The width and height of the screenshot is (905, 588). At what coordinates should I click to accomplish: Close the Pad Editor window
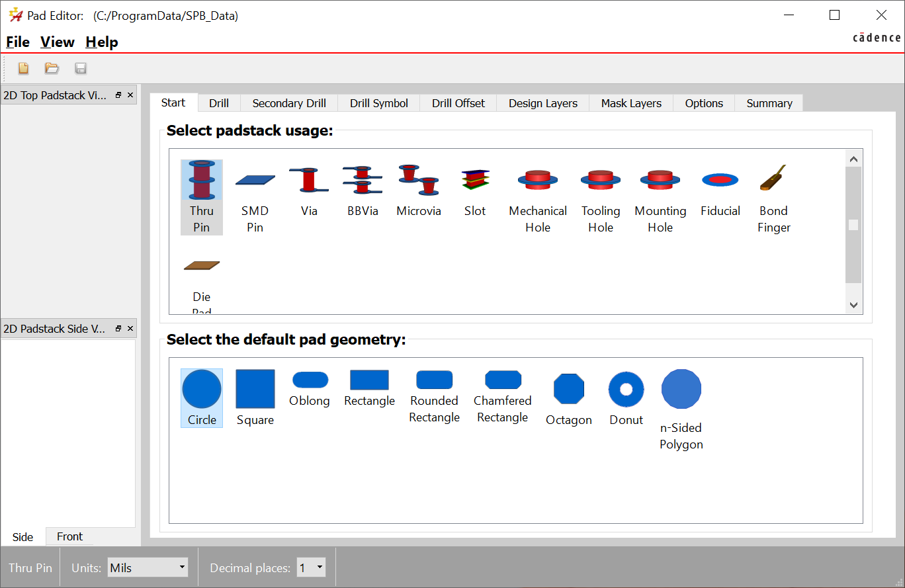[881, 15]
